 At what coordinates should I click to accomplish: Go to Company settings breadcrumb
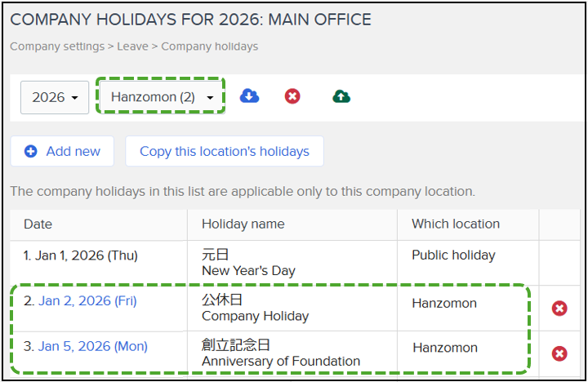[57, 47]
